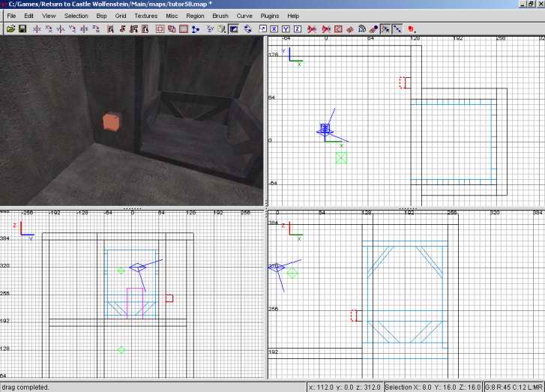Image resolution: width=545 pixels, height=392 pixels.
Task: Click Select Complete Tall icon
Action: click(110, 29)
